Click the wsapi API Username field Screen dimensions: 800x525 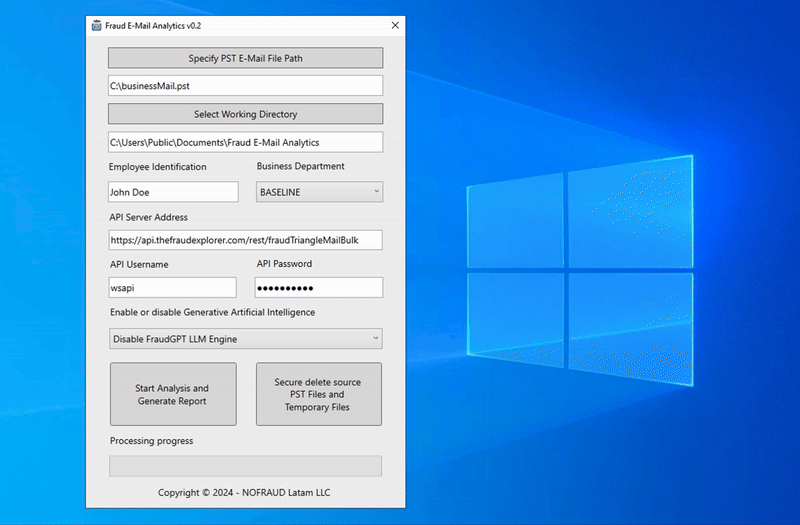(172, 288)
